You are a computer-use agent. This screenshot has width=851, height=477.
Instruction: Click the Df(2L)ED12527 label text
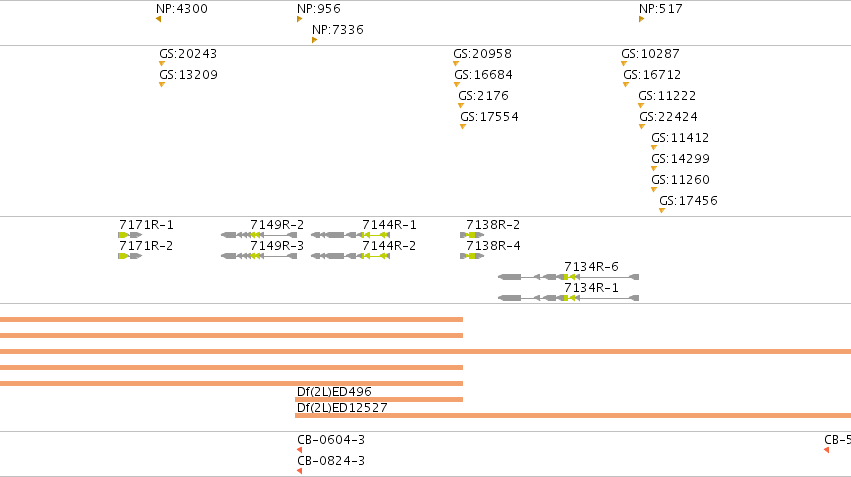coord(342,408)
